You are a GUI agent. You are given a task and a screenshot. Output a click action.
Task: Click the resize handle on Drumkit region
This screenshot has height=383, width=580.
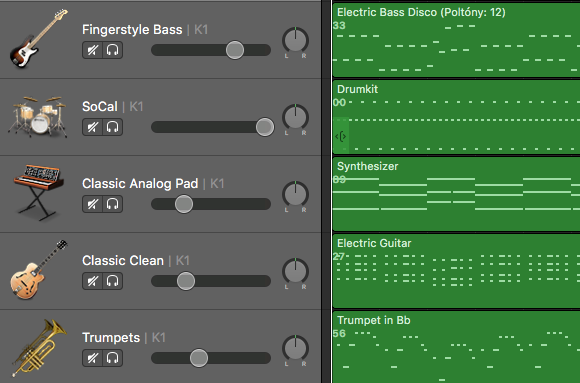pyautogui.click(x=341, y=136)
